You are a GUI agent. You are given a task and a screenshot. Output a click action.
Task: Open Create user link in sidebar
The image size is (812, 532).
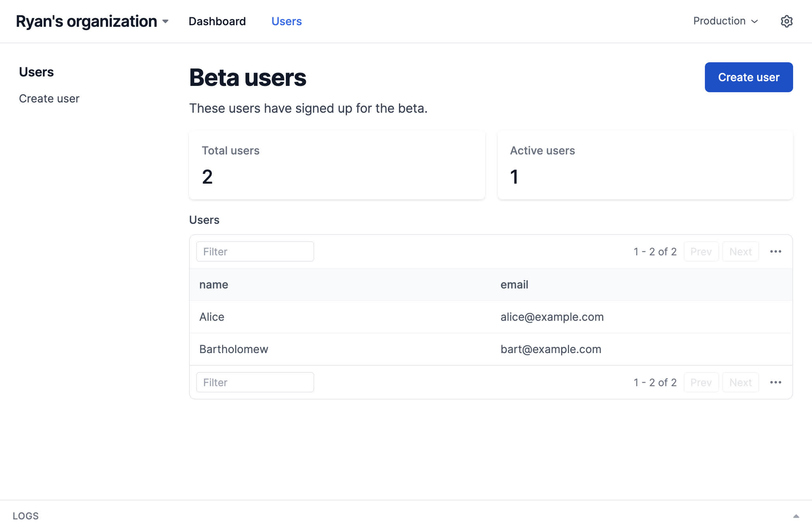point(49,99)
